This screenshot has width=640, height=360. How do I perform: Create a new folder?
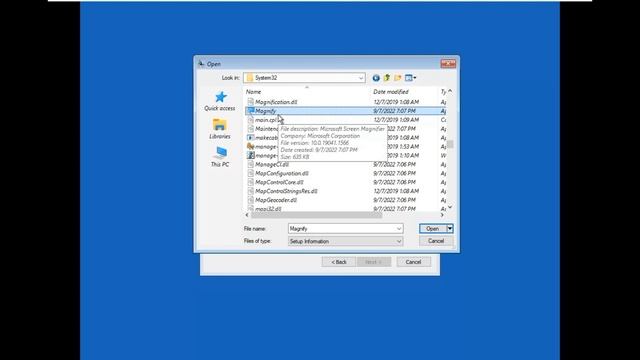coord(398,78)
